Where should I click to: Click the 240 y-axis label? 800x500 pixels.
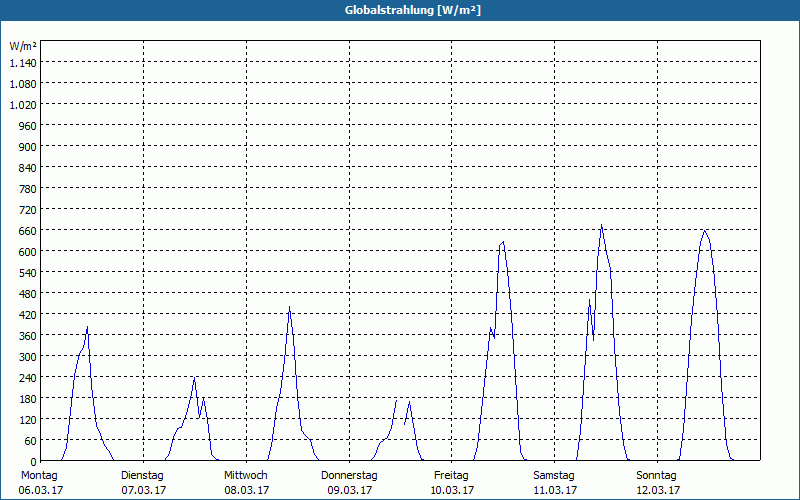click(28, 378)
